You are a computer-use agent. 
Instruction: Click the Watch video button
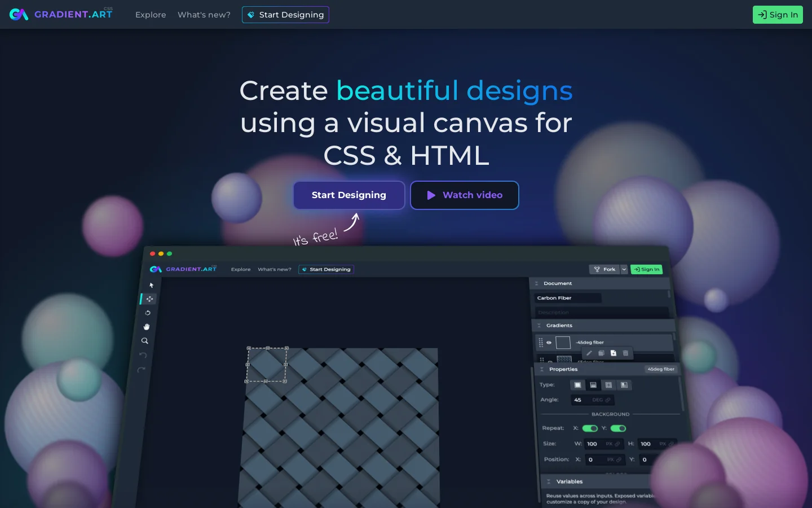click(465, 195)
